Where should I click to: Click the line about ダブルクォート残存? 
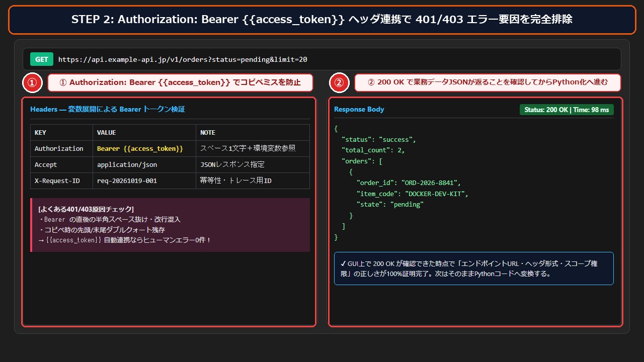102,230
